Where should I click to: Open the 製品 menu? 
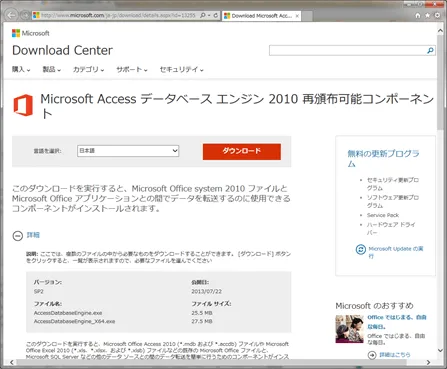point(52,69)
